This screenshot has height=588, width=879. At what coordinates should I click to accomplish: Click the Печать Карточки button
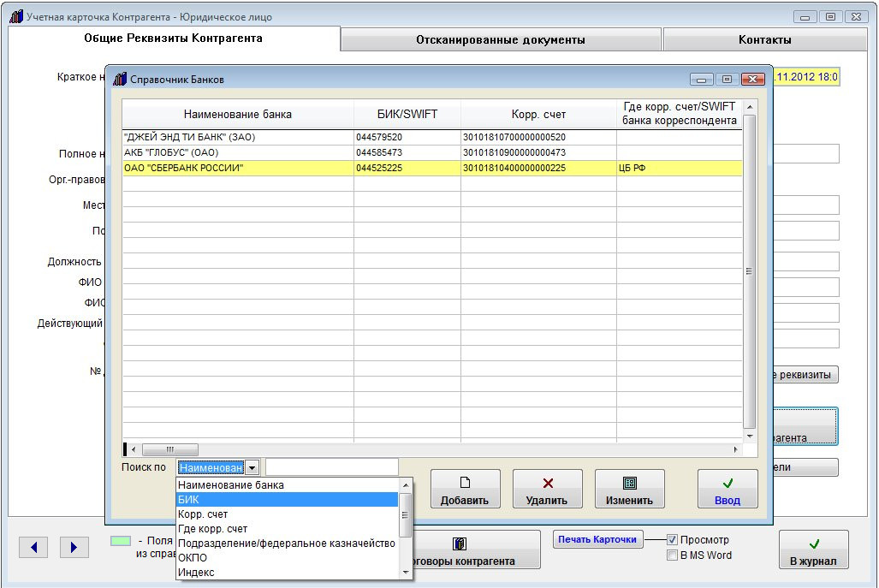(598, 539)
